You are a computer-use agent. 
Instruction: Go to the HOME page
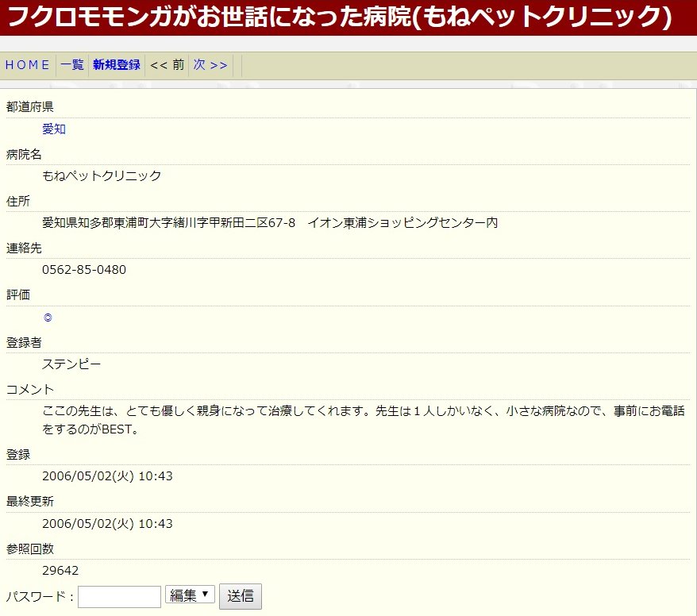click(28, 65)
